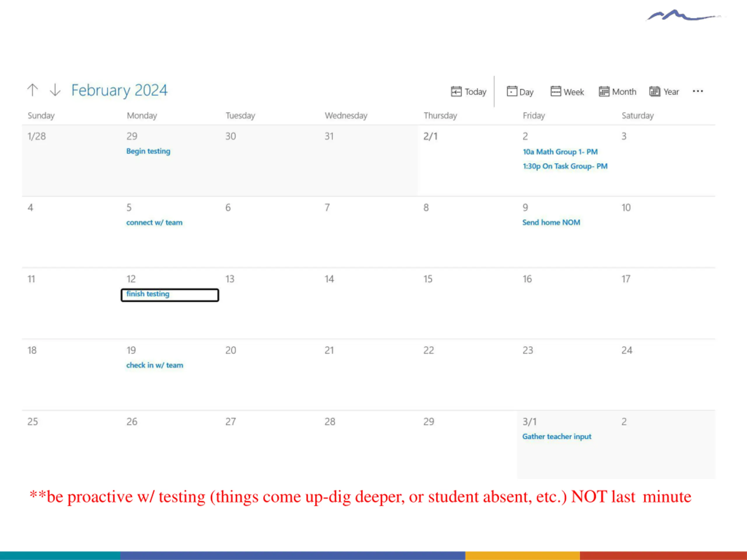Image resolution: width=747 pixels, height=560 pixels.
Task: Jump to Today
Action: coord(469,92)
